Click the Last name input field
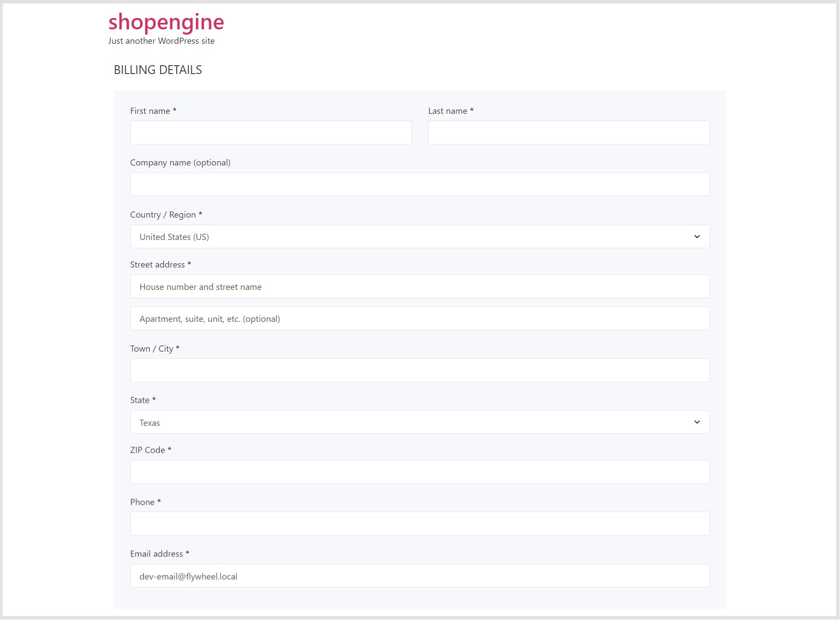840x620 pixels. click(569, 132)
